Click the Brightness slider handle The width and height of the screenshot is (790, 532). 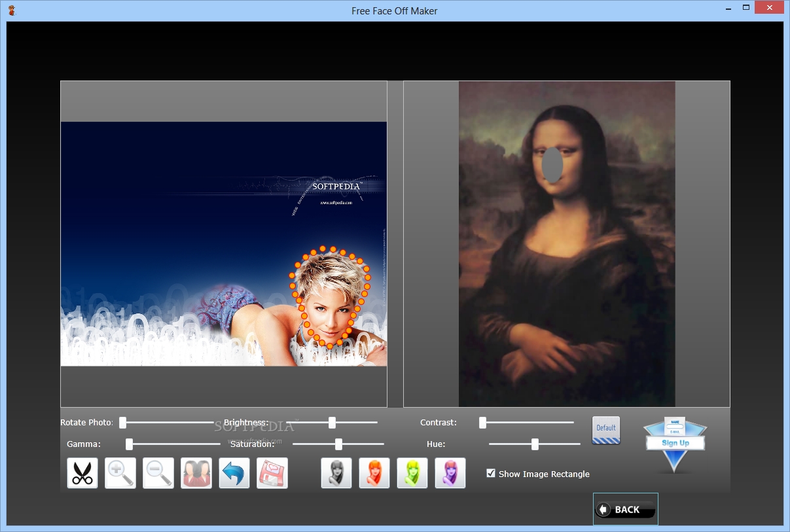[332, 423]
